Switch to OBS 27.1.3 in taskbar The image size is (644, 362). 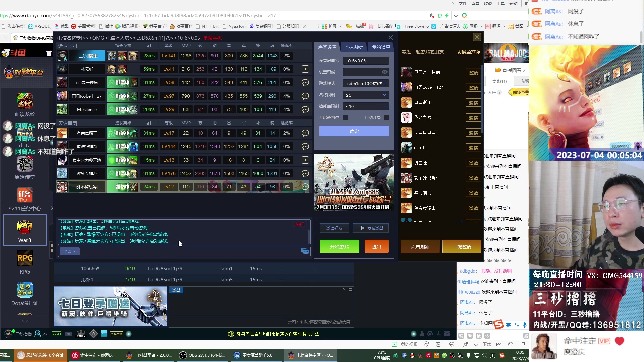pyautogui.click(x=203, y=355)
